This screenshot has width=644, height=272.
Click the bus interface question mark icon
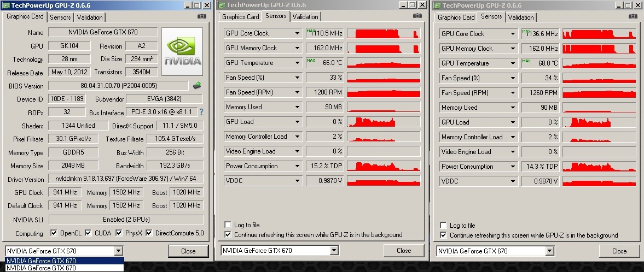click(x=202, y=111)
